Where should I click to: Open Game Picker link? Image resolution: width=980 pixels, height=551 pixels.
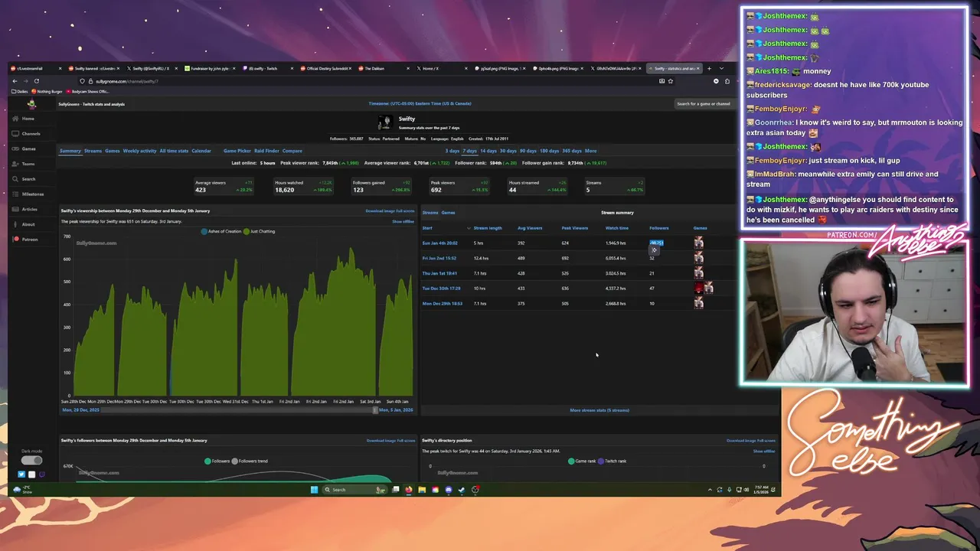(237, 151)
